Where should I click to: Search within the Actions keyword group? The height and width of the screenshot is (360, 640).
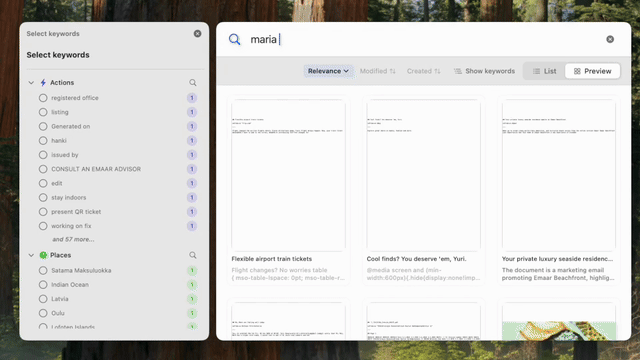193,82
